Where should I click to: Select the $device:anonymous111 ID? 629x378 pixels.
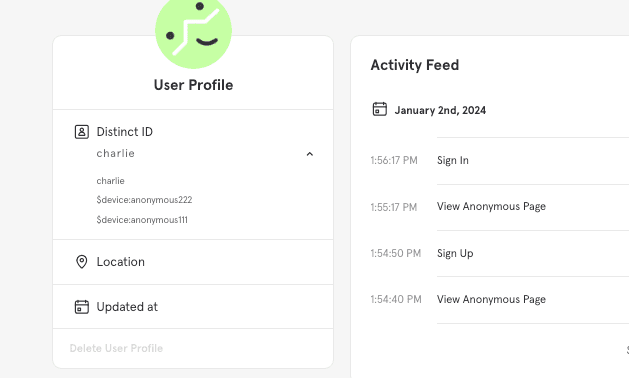tap(142, 220)
